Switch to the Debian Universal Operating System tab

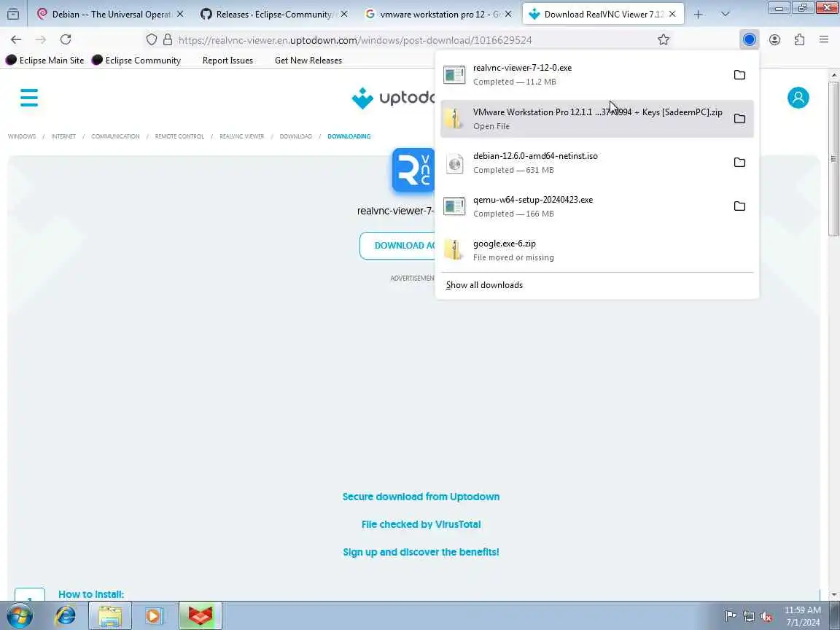(111, 14)
